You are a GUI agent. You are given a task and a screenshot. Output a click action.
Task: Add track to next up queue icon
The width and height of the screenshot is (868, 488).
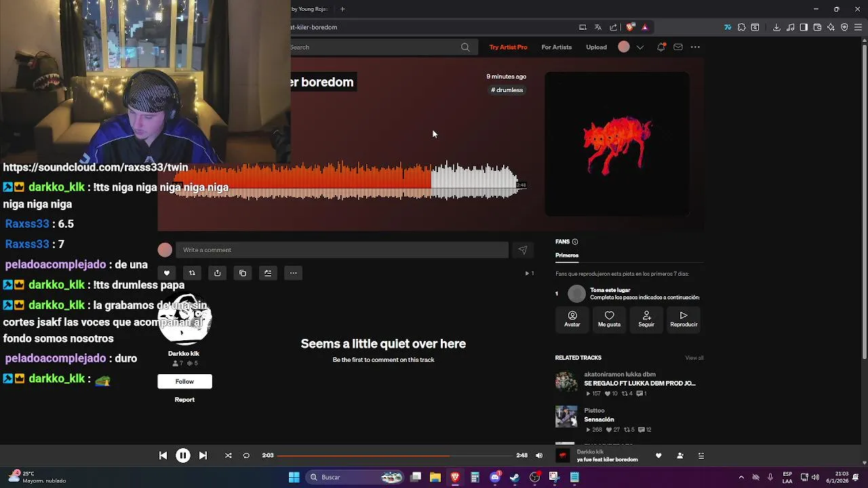(268, 273)
